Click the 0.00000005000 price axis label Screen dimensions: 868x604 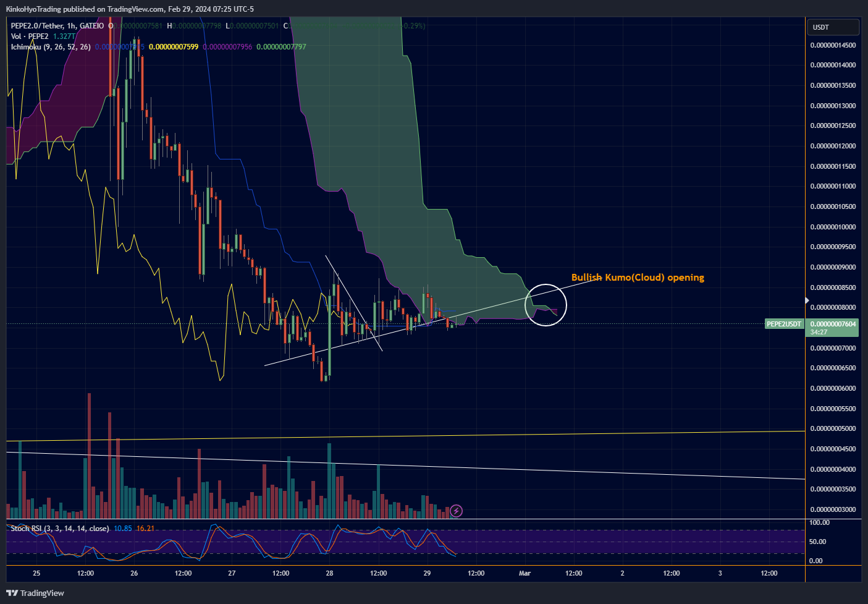point(833,428)
